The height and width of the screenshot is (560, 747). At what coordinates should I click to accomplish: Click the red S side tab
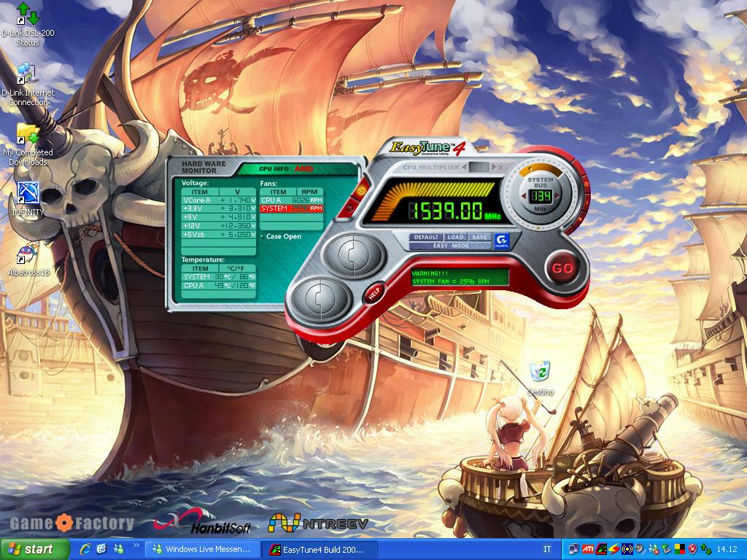click(x=349, y=208)
